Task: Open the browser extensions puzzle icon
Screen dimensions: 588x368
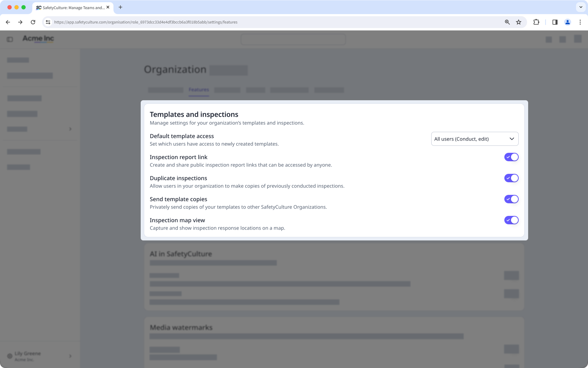Action: tap(536, 22)
